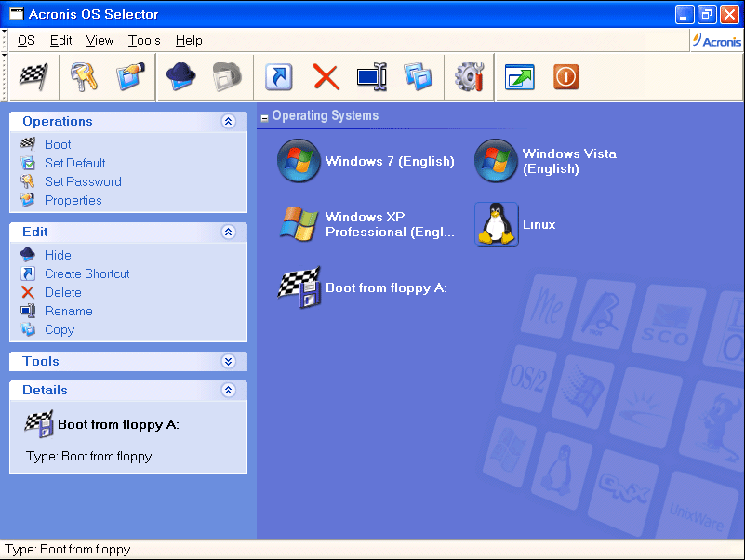Click the Set Default icon in Operations panel
Image resolution: width=745 pixels, height=560 pixels.
(28, 163)
